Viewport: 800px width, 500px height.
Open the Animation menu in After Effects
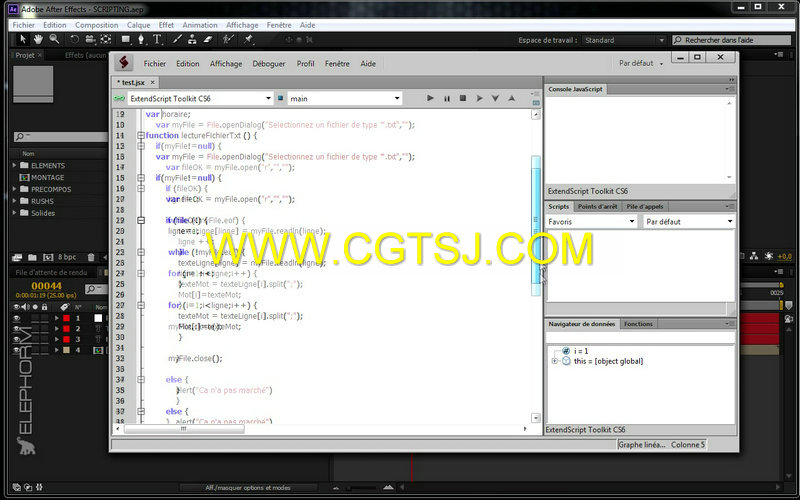[x=199, y=25]
